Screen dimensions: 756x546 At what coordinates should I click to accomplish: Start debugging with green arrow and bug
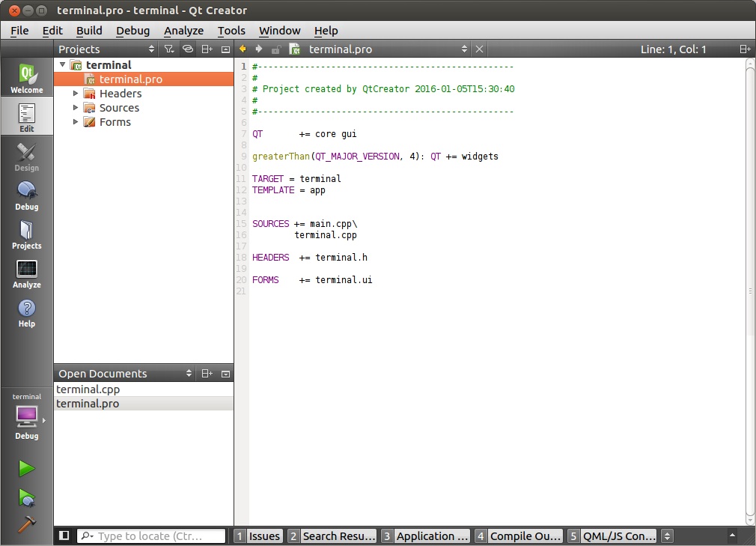26,497
